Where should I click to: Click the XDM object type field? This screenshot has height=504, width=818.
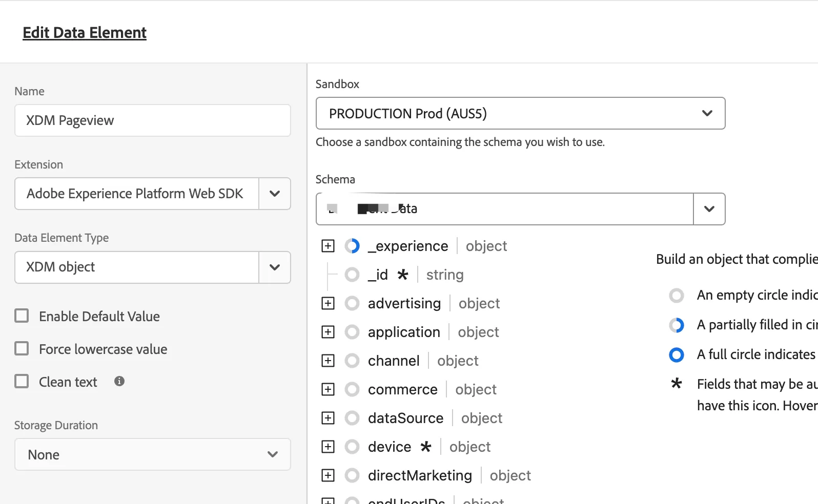click(x=136, y=267)
